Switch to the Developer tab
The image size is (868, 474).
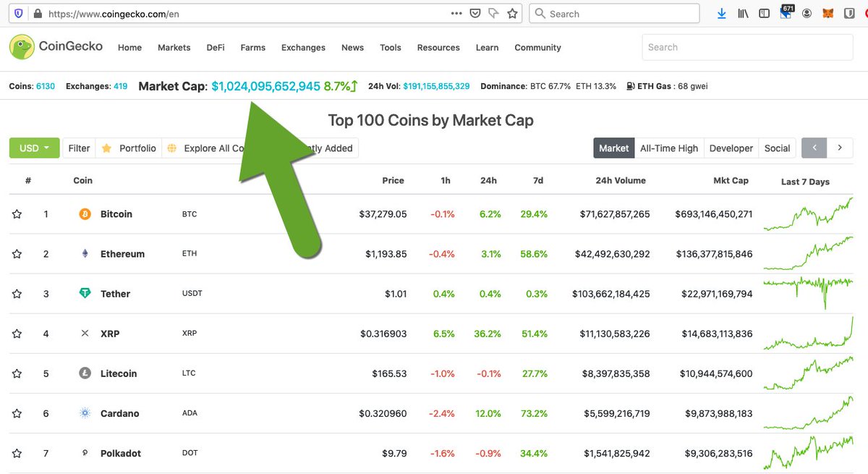click(x=731, y=148)
